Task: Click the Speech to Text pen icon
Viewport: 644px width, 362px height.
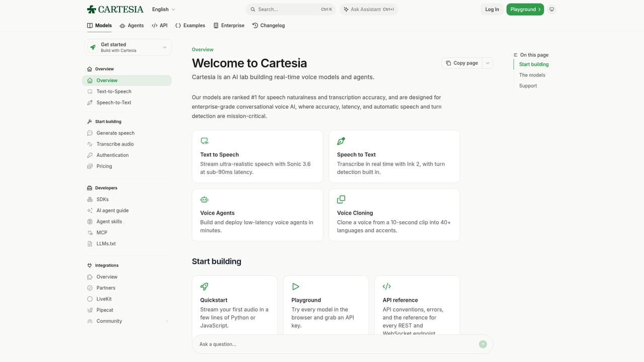Action: [x=341, y=141]
